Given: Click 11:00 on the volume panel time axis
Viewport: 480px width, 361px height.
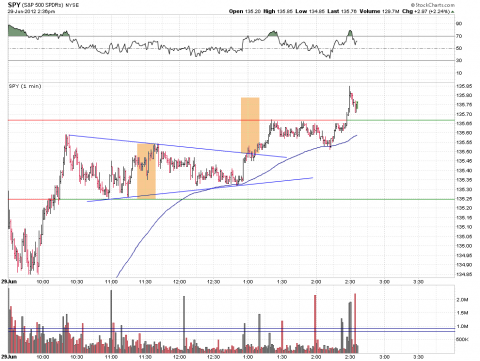Looking at the screenshot, I should coord(111,357).
